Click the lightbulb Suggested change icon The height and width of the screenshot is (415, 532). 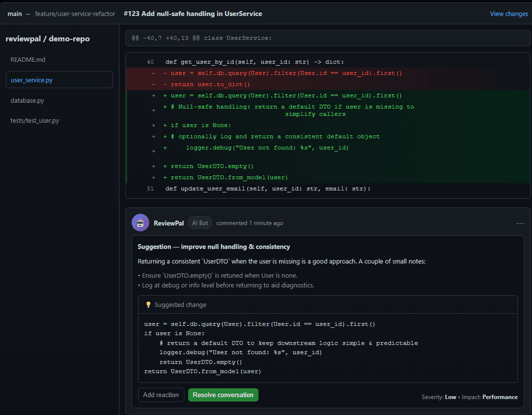[x=148, y=305]
